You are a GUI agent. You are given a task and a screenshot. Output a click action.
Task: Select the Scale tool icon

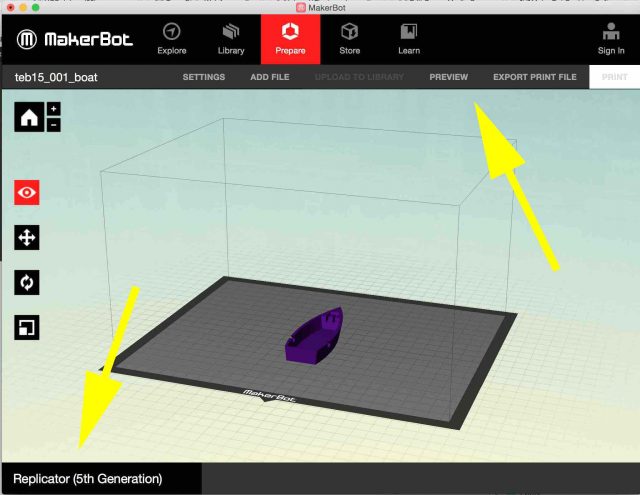pos(27,327)
